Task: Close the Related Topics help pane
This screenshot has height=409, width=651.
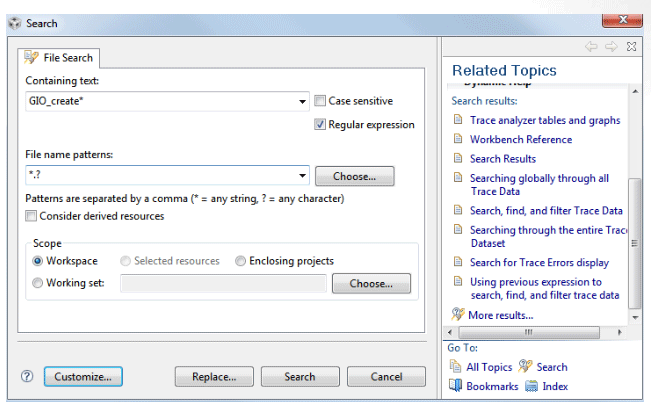Action: (631, 46)
